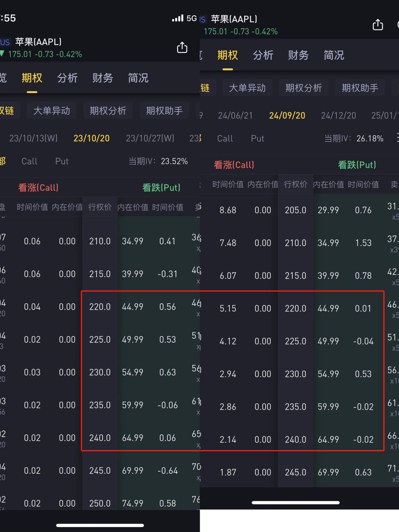This screenshot has height=532, width=399.
Task: Tap put time value -0.31 cell
Action: coord(168,274)
